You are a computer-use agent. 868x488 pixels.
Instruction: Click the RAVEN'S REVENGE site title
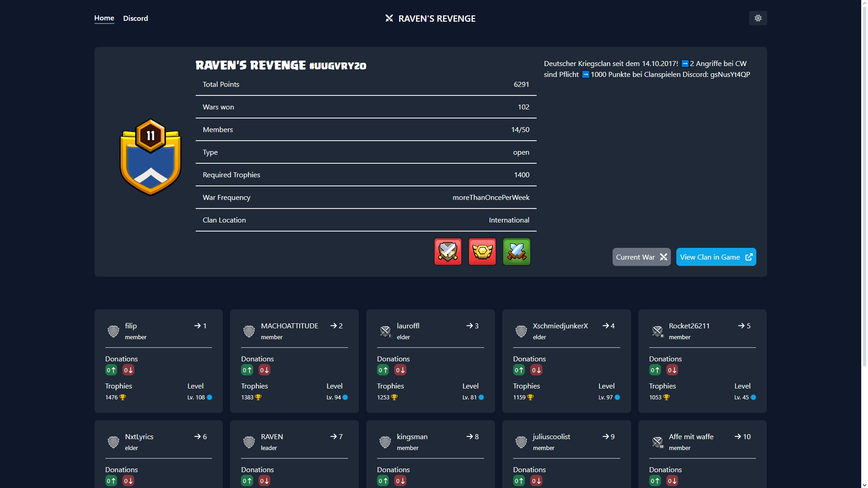(x=437, y=19)
